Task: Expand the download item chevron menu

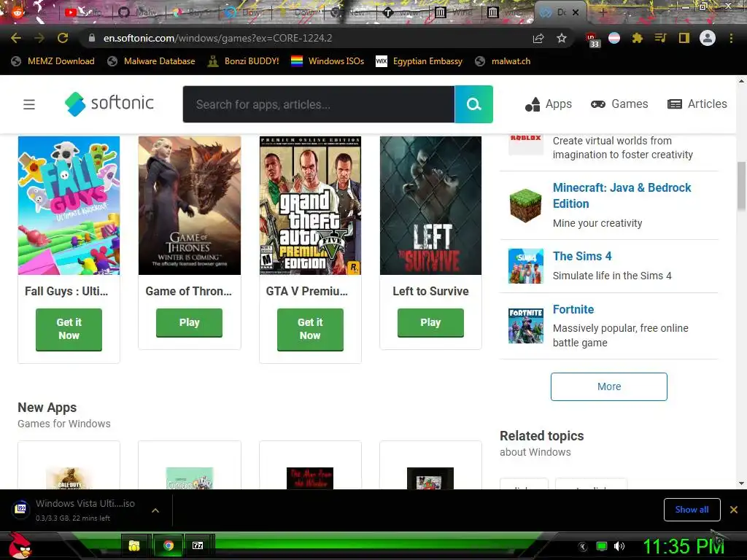Action: tap(155, 510)
